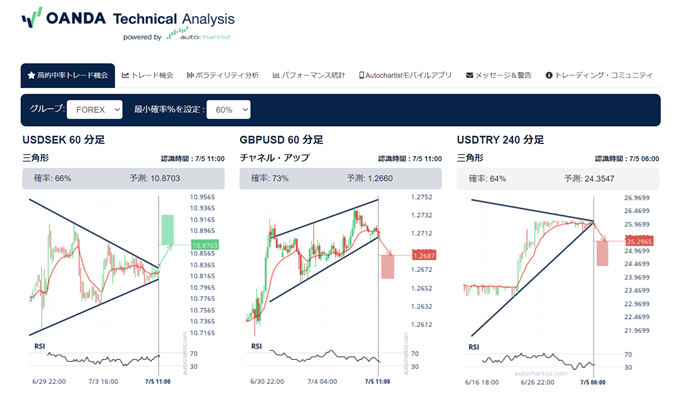The height and width of the screenshot is (395, 680).
Task: Click the bar chart icon beside パフォーマンス統計
Action: pos(276,75)
